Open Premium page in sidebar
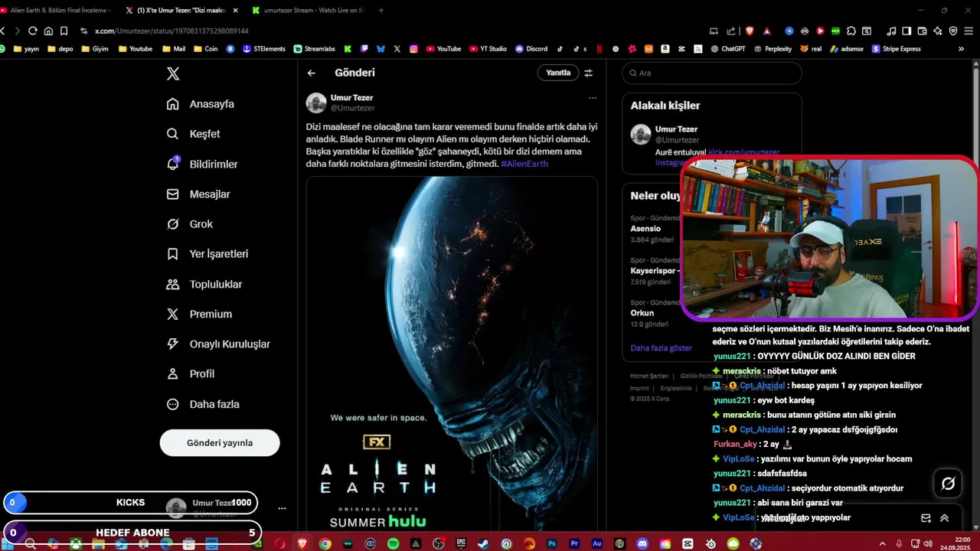The image size is (980, 551). coord(199,314)
